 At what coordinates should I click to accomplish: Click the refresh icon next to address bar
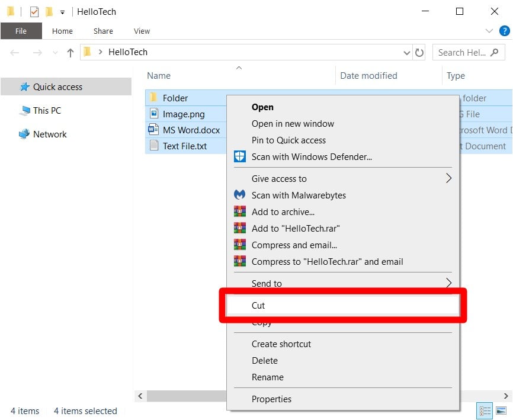(x=419, y=52)
